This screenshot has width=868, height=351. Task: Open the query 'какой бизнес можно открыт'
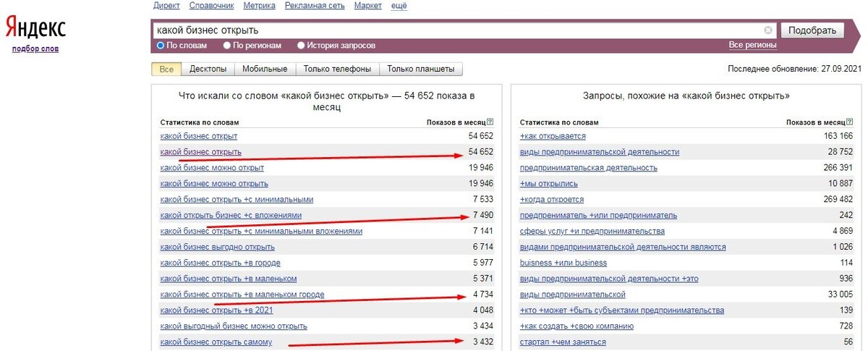click(x=212, y=168)
